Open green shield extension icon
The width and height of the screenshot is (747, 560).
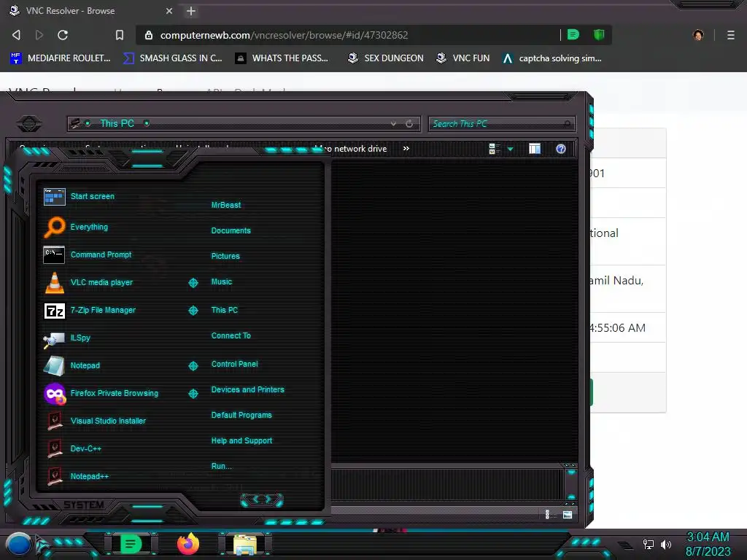click(x=599, y=34)
